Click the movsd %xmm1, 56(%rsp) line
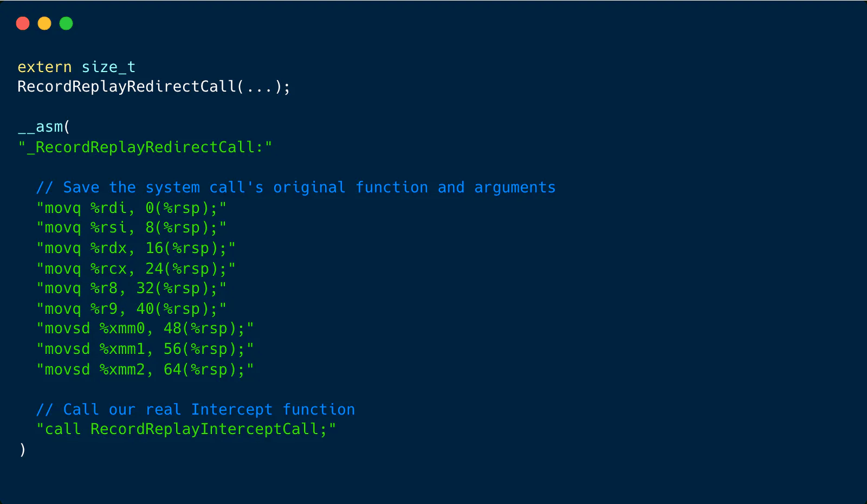Image resolution: width=867 pixels, height=504 pixels. point(145,349)
